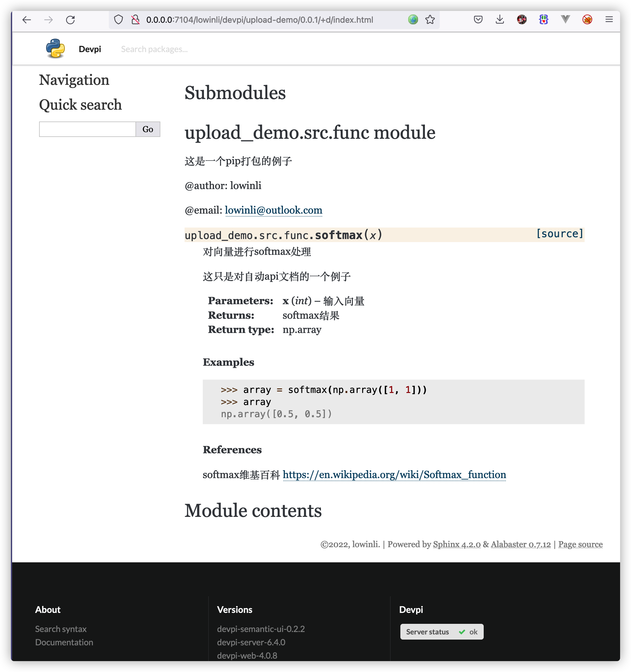Click the Python logo in Devpi header
Screen dimensions: 631x672
tap(55, 49)
